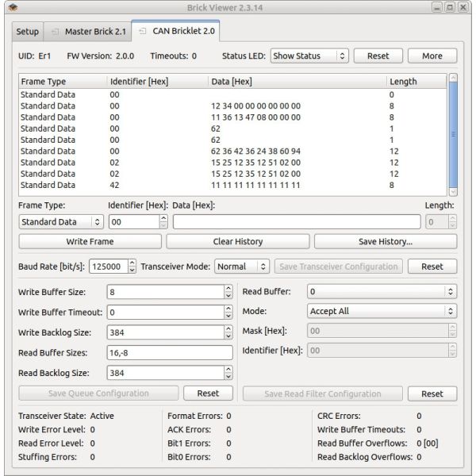Increase frame Identifier with up arrow

163,218
